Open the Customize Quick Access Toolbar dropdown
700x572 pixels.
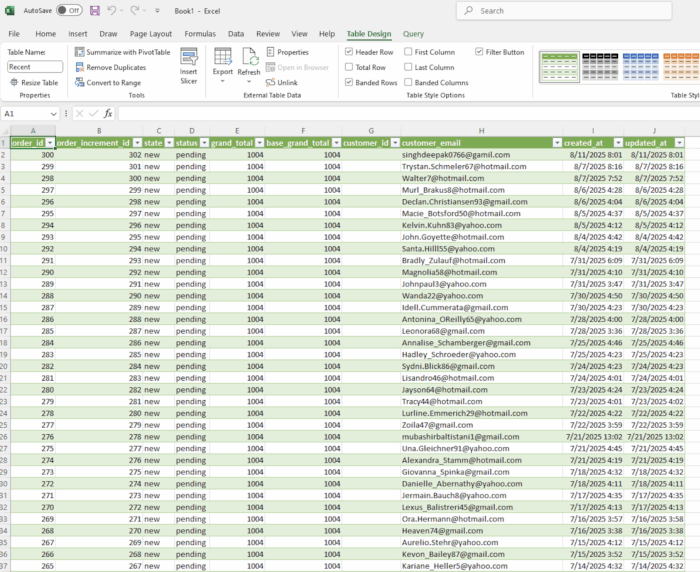tap(157, 11)
